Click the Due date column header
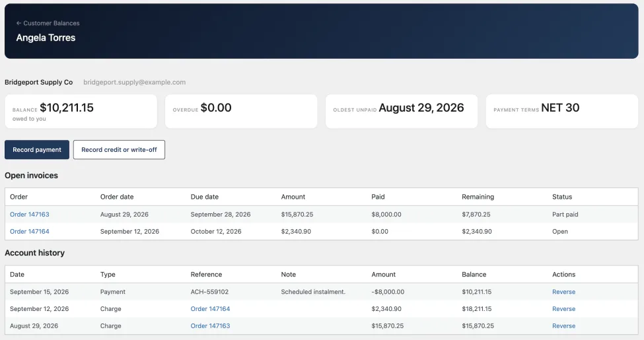The height and width of the screenshot is (340, 644). (205, 197)
